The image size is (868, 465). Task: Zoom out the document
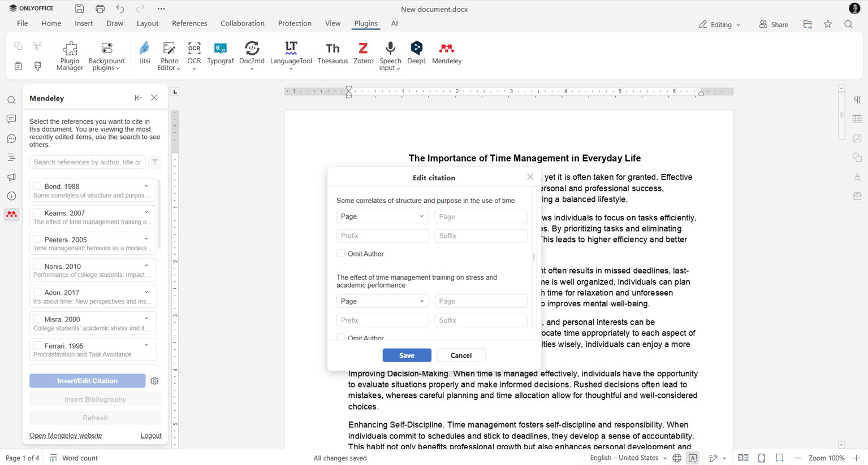[797, 458]
